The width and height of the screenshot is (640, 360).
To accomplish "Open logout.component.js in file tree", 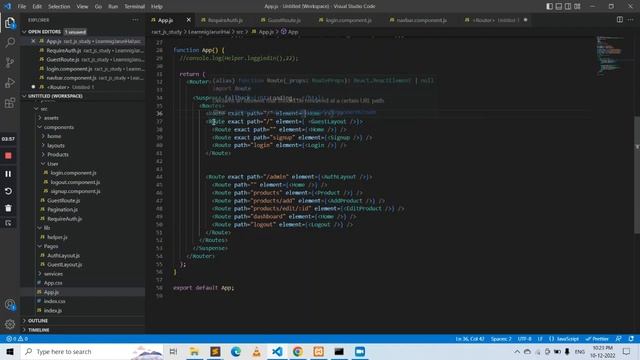I will (x=75, y=182).
